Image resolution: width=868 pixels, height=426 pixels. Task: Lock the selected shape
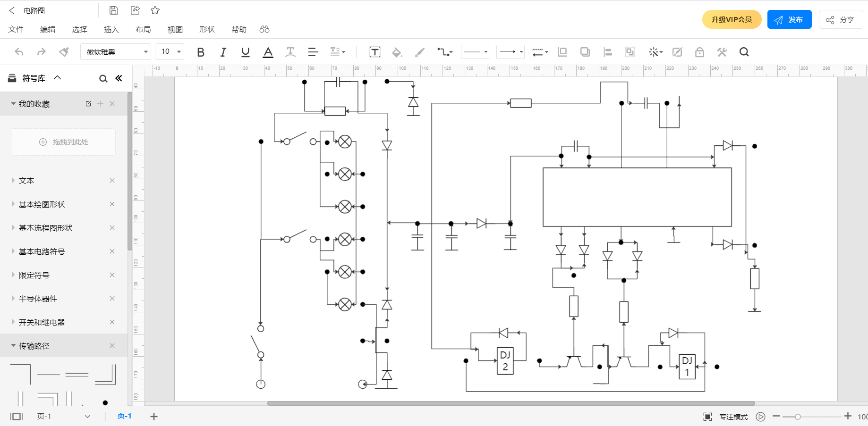coord(699,52)
